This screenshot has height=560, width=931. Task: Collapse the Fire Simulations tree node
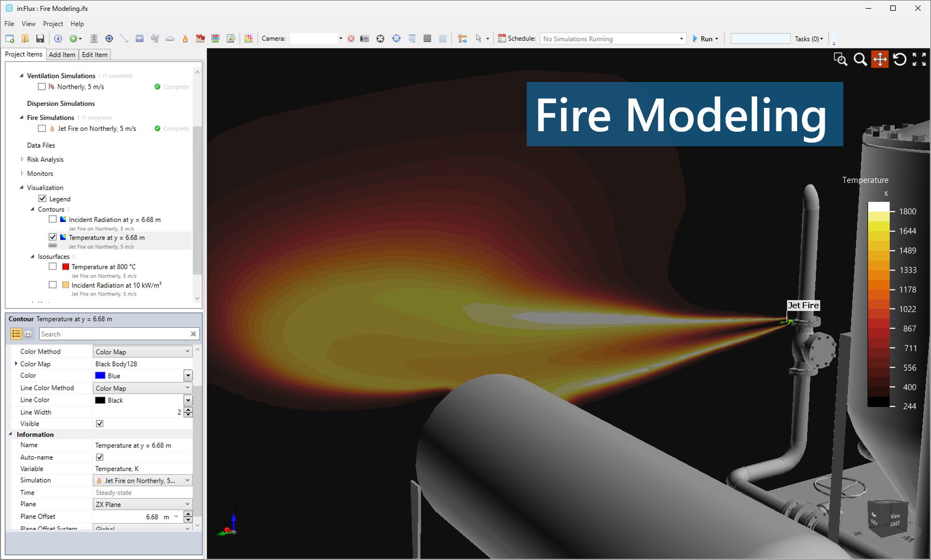tap(22, 118)
